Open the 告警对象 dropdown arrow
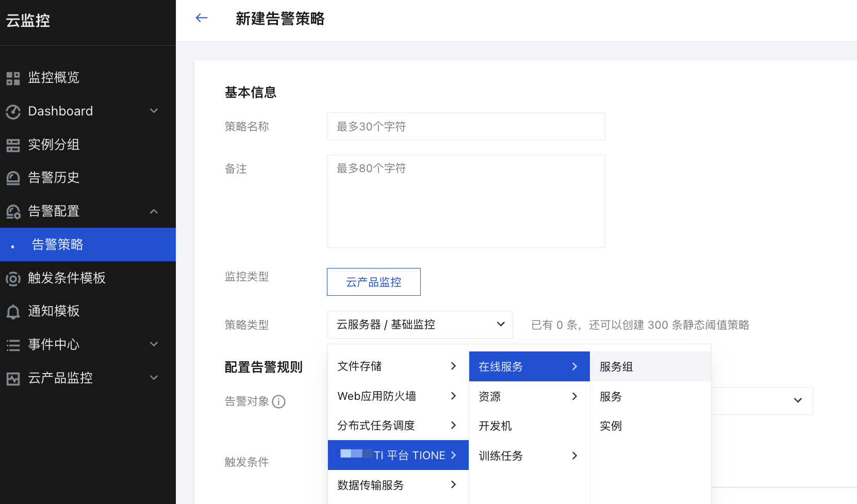857x504 pixels. [x=798, y=400]
